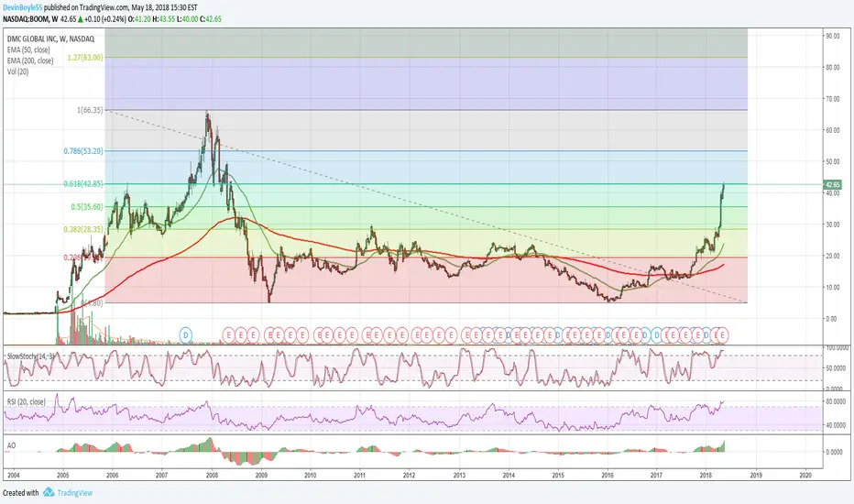Click the 2006 label on time axis
The width and height of the screenshot is (854, 504).
(112, 475)
